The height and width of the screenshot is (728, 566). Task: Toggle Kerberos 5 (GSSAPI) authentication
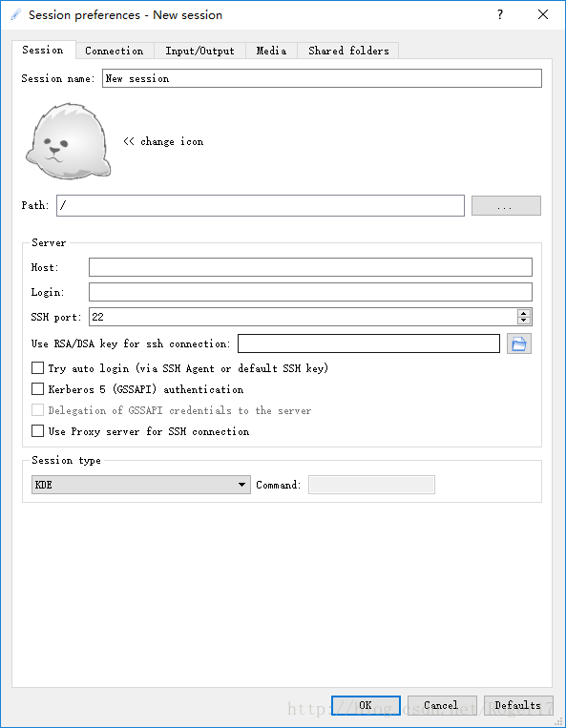coord(37,389)
